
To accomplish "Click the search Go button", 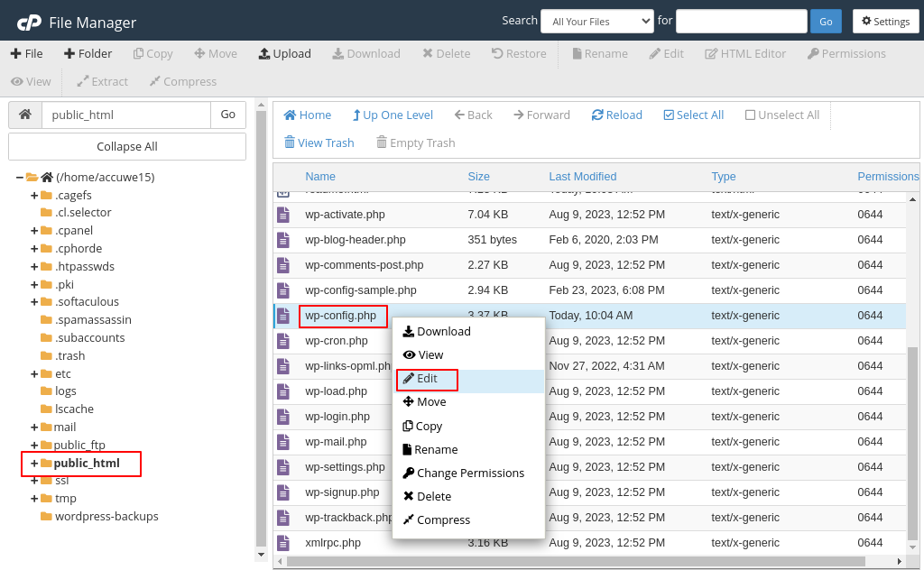I will tap(826, 22).
